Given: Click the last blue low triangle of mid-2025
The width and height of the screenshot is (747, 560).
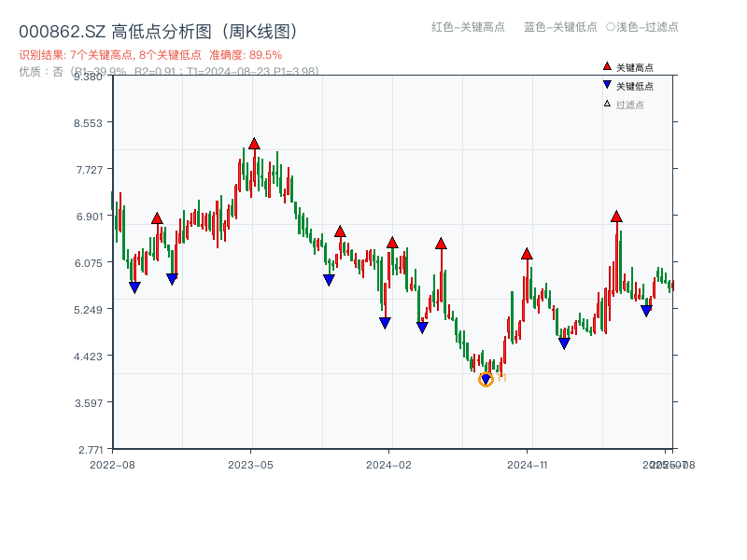Looking at the screenshot, I should pyautogui.click(x=646, y=311).
